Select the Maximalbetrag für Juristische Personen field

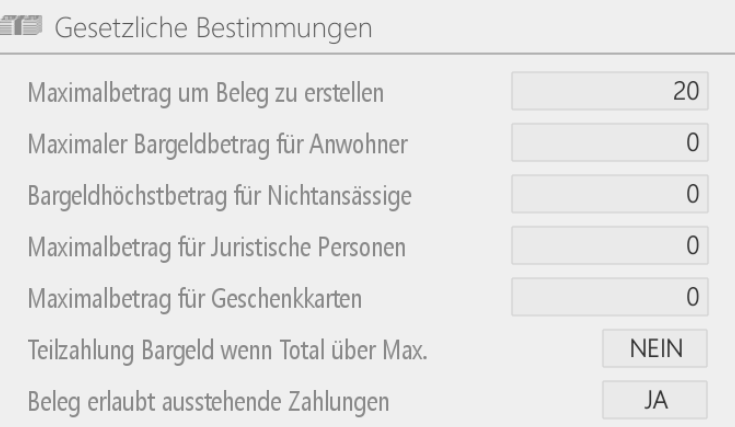[x=609, y=246]
